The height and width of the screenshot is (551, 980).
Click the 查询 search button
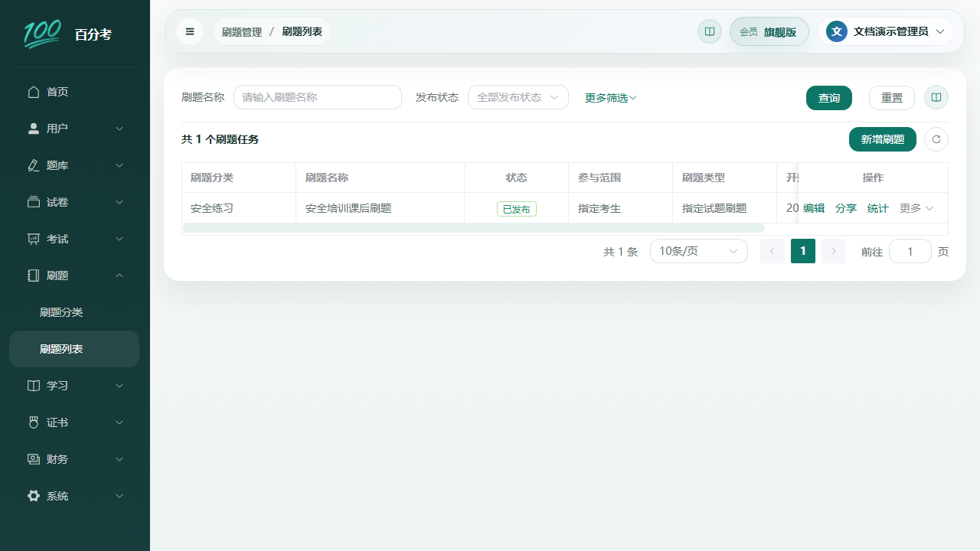pos(829,98)
